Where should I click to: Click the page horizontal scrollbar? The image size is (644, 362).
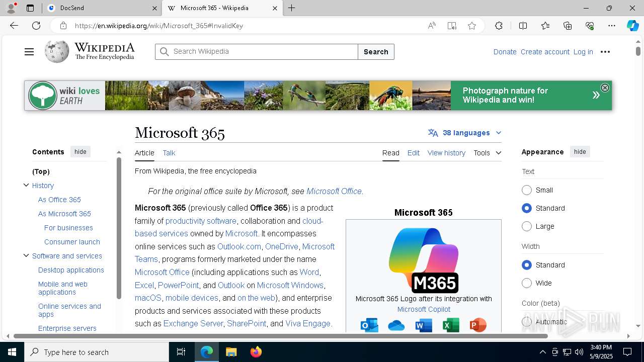pos(280,336)
